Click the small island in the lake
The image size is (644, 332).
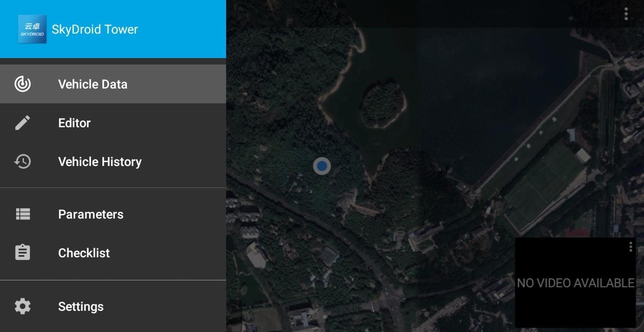(x=383, y=104)
